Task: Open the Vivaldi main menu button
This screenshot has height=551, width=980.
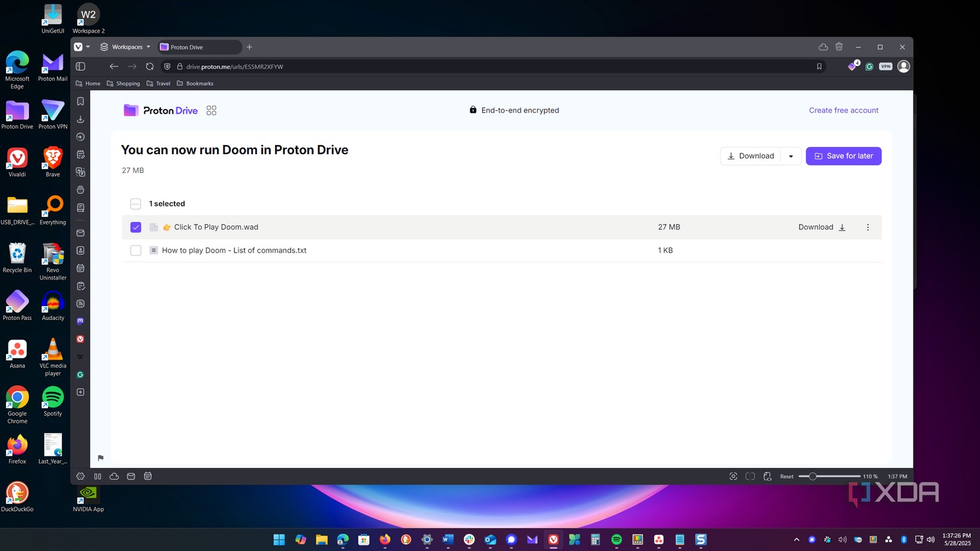Action: pos(78,47)
